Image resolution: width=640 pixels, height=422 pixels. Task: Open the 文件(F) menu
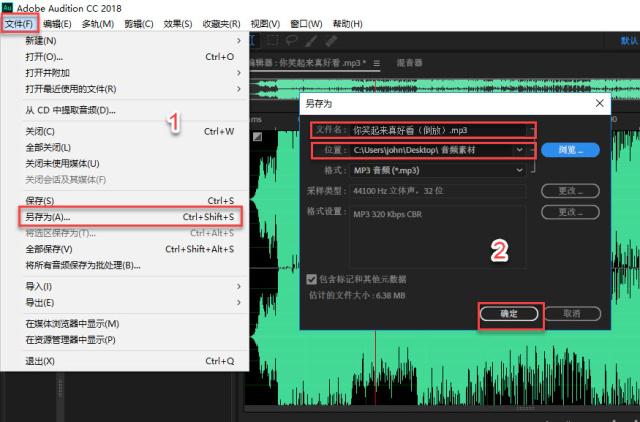tap(19, 24)
